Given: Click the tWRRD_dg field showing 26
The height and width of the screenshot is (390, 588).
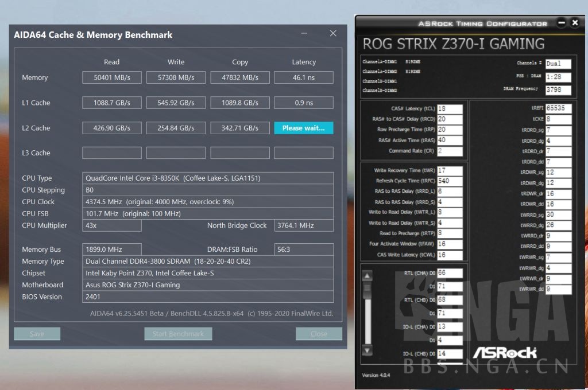Looking at the screenshot, I should tap(558, 225).
